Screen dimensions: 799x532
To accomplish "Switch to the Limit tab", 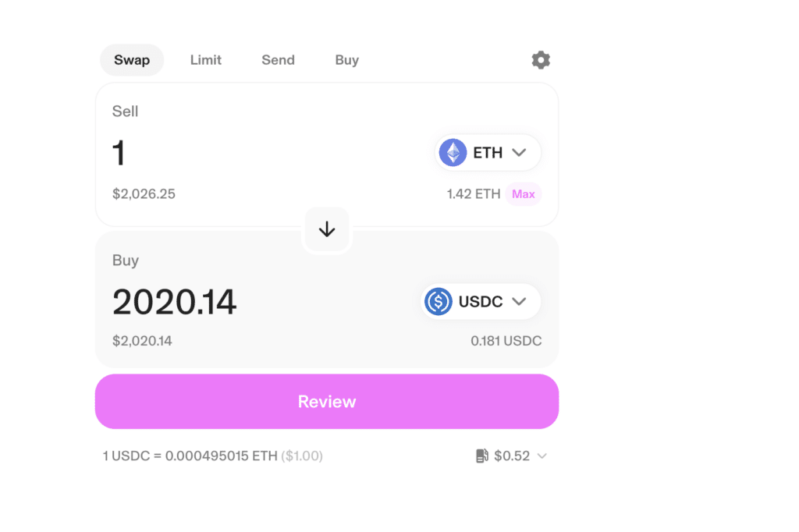I will (206, 60).
